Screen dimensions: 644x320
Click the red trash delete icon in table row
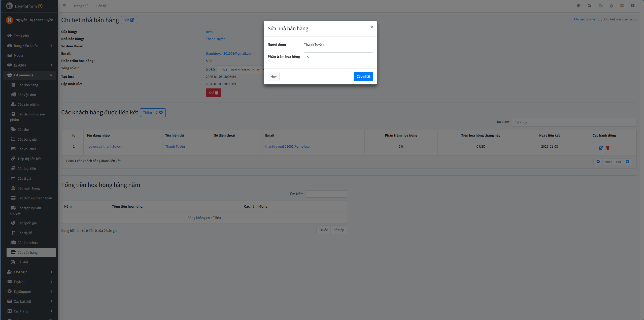pyautogui.click(x=607, y=148)
